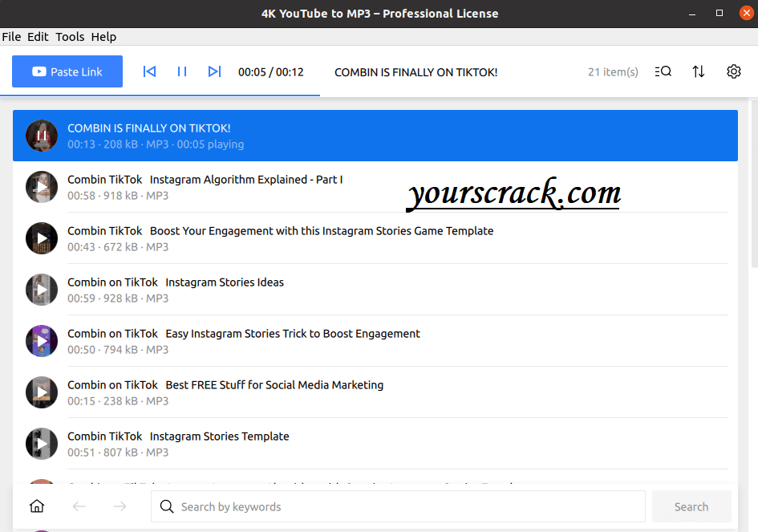The image size is (758, 532).
Task: Click '00:13 · 208 kB · MP3' playing info line
Action: click(x=156, y=144)
